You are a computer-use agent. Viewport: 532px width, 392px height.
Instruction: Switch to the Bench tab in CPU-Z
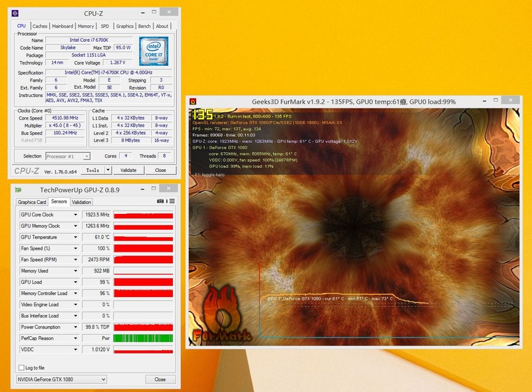tap(144, 26)
